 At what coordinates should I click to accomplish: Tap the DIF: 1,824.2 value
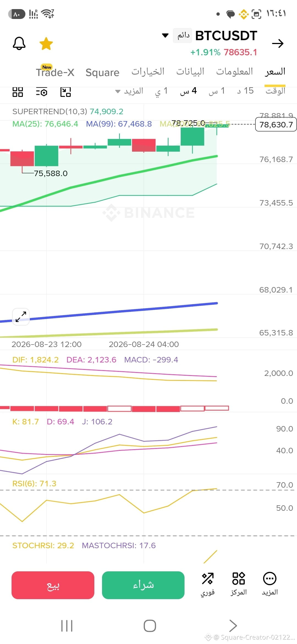coord(35,360)
